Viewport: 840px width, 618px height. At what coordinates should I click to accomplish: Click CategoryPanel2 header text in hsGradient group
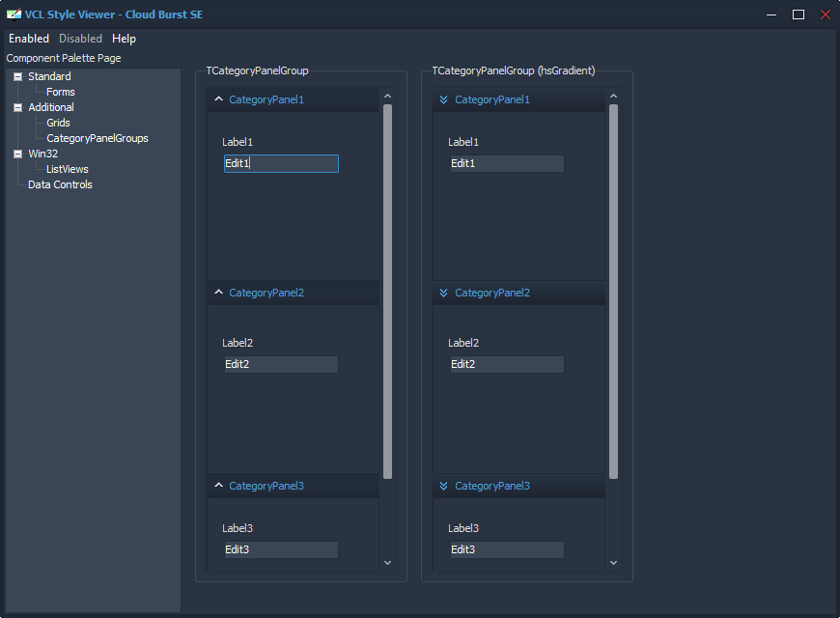point(492,293)
